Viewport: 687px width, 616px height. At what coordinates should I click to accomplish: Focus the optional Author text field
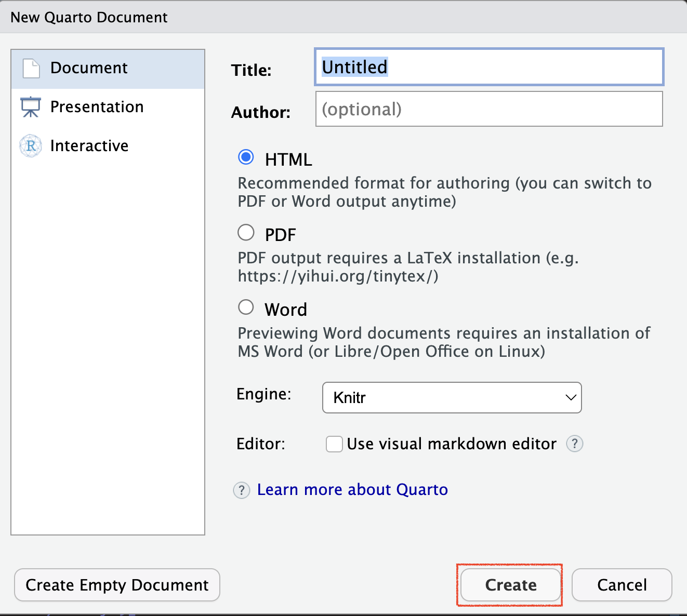(x=488, y=109)
